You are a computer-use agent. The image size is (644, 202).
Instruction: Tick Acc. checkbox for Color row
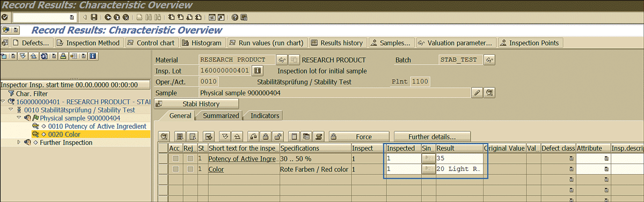(x=175, y=169)
